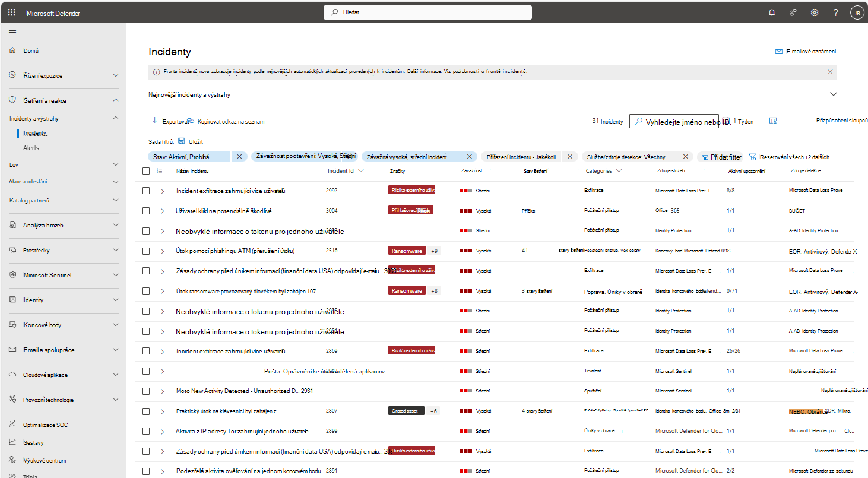
Task: Open the JB account avatar
Action: pyautogui.click(x=857, y=12)
